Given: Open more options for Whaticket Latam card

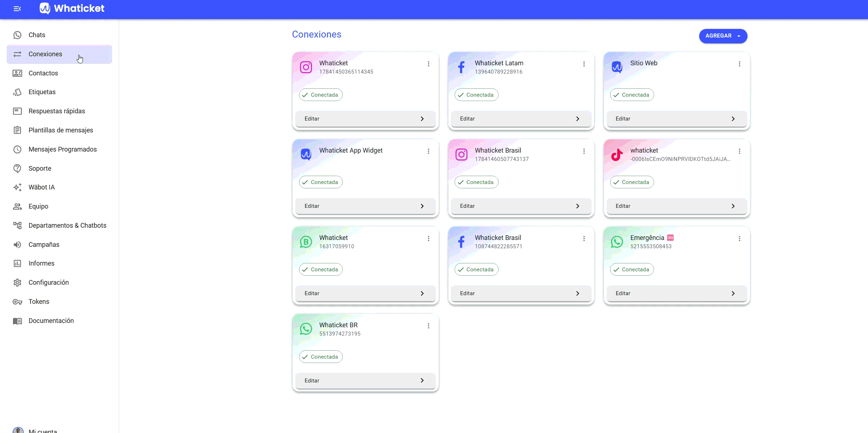Looking at the screenshot, I should 584,64.
